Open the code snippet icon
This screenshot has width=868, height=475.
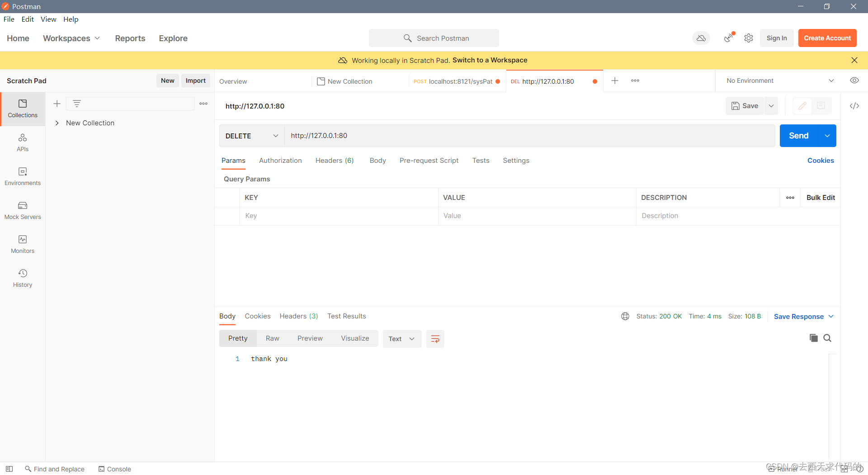pyautogui.click(x=854, y=106)
